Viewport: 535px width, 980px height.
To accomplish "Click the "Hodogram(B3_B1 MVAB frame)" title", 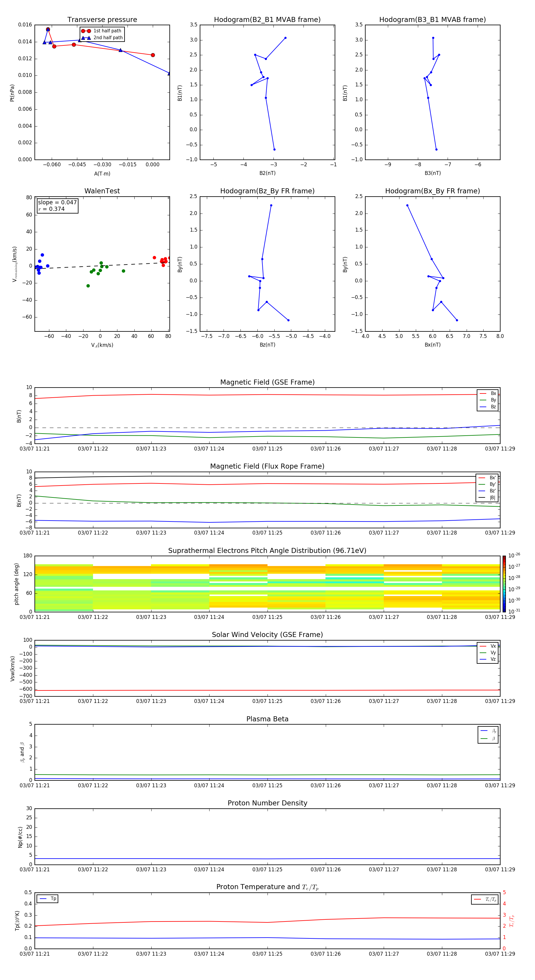I will click(432, 20).
